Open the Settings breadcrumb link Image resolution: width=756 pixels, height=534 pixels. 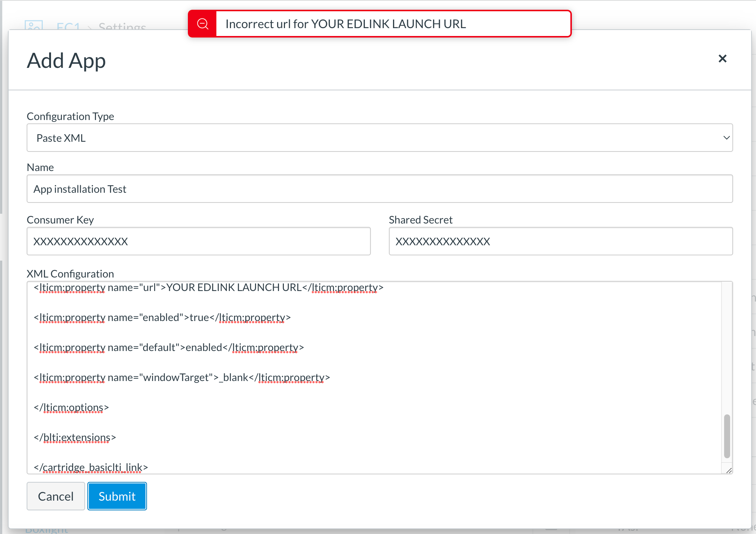tap(121, 27)
